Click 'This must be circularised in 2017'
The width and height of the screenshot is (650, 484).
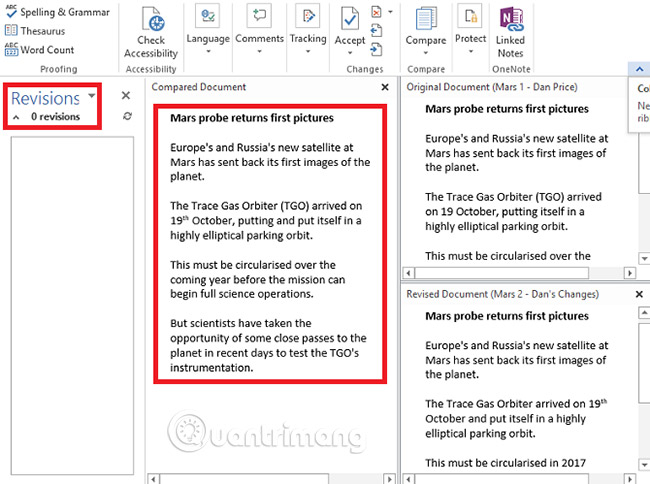point(505,463)
